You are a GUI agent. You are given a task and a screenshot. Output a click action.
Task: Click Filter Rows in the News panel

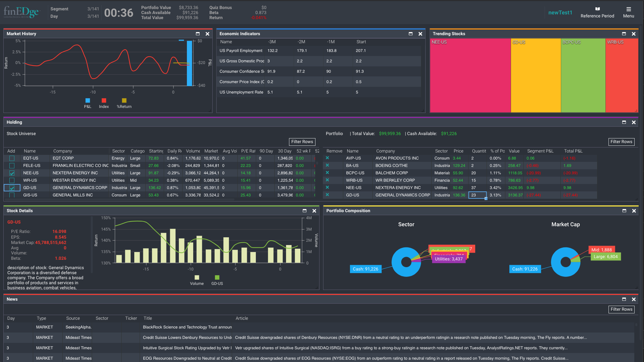point(622,309)
